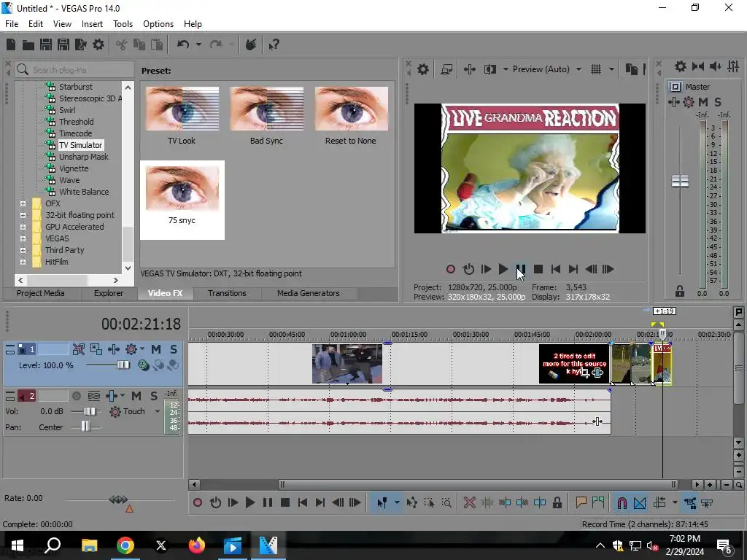Mute audio track 2
Screen dimensions: 747x560
(x=136, y=396)
